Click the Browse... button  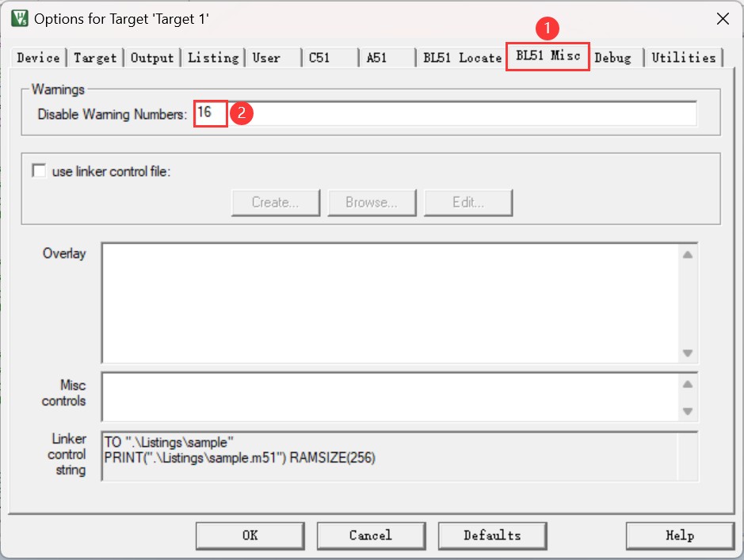click(x=372, y=203)
